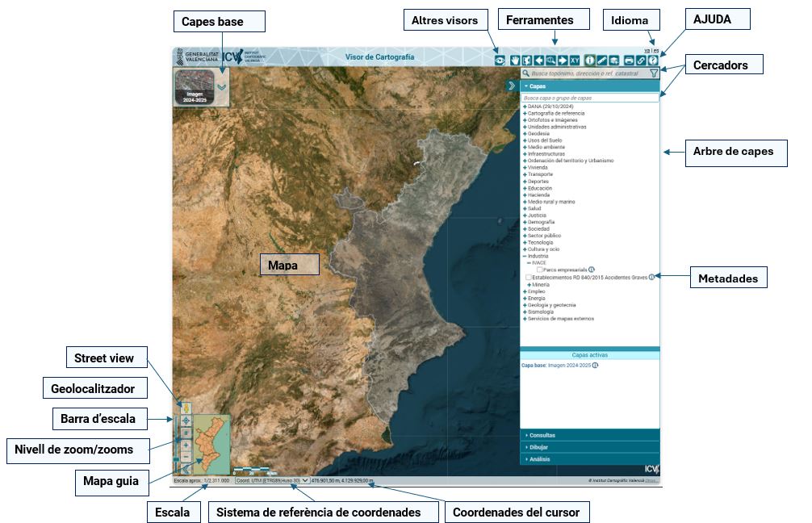This screenshot has height=523, width=812.
Task: Open the Consultas panel
Action: click(542, 435)
